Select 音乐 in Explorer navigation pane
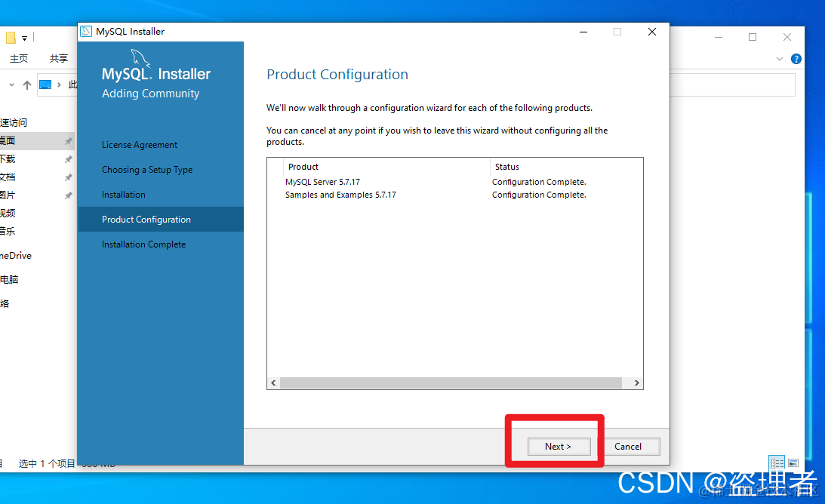The width and height of the screenshot is (825, 504). click(x=8, y=231)
